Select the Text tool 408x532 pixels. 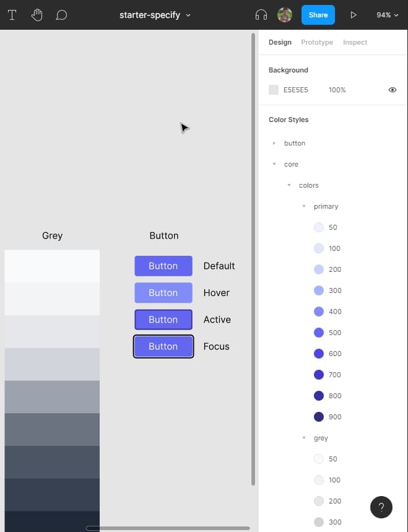click(x=12, y=15)
